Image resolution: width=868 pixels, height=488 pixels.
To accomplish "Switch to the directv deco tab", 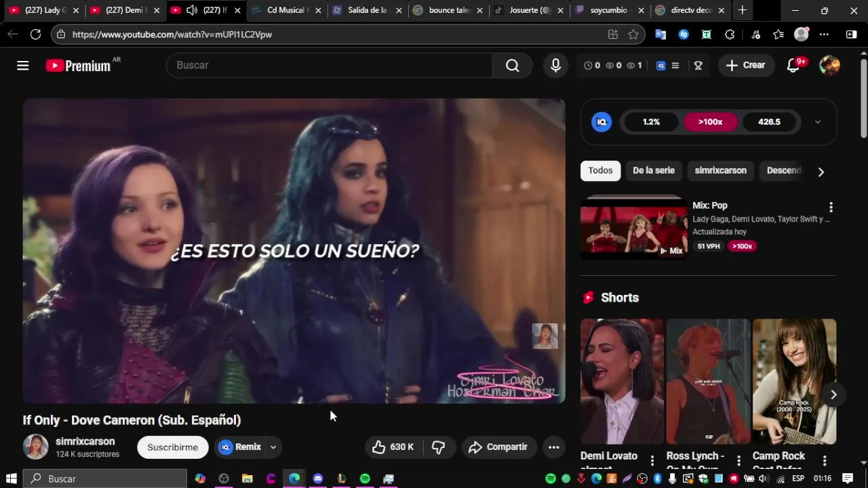I will coord(689,10).
